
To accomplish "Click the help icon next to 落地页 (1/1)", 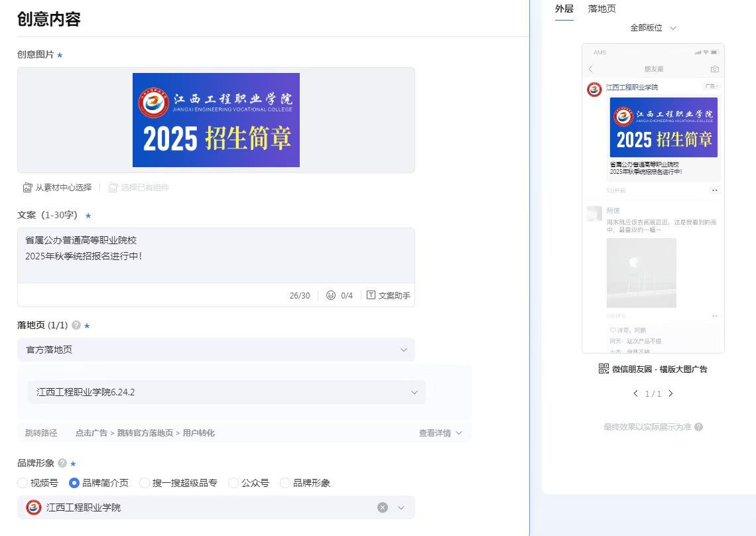I will pos(76,325).
